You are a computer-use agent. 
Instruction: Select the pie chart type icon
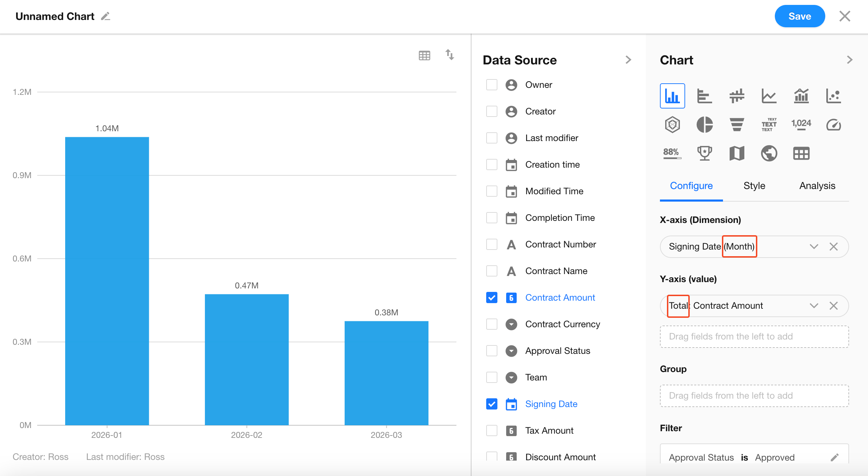pyautogui.click(x=704, y=125)
